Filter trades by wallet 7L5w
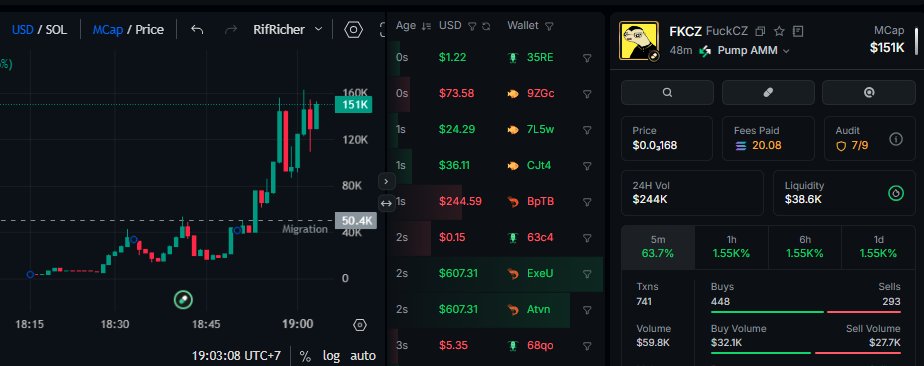Viewport: 924px width, 366px height. click(587, 130)
